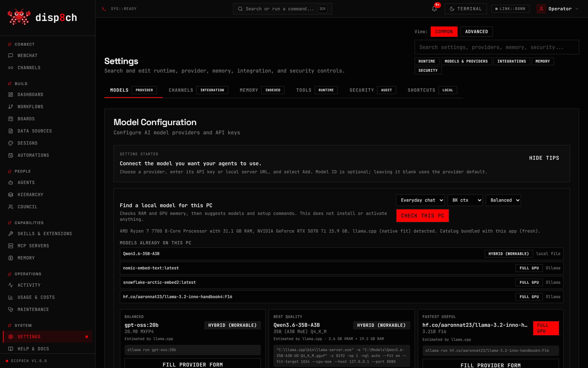Open the Balanced preference dropdown
Image resolution: width=588 pixels, height=368 pixels.
[x=503, y=200]
